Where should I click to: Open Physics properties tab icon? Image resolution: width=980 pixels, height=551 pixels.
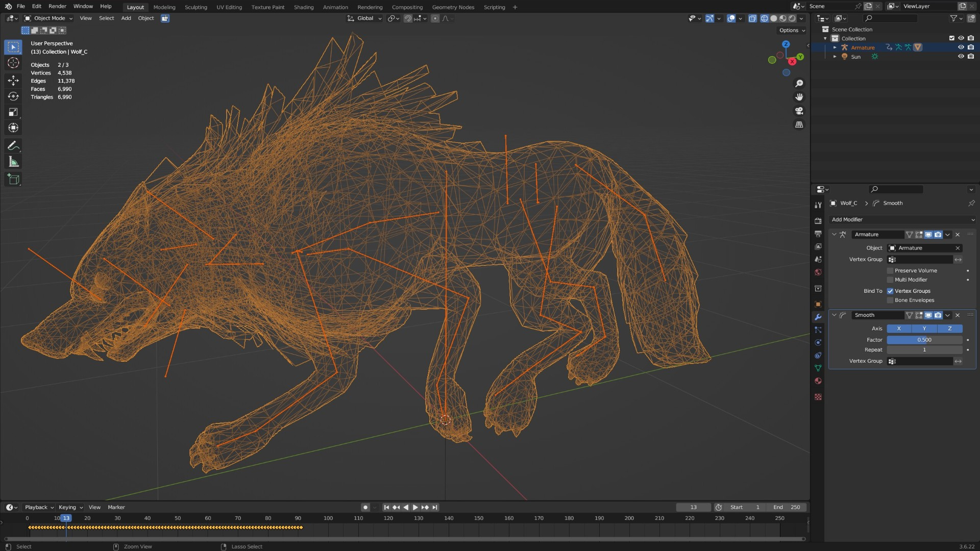click(818, 343)
